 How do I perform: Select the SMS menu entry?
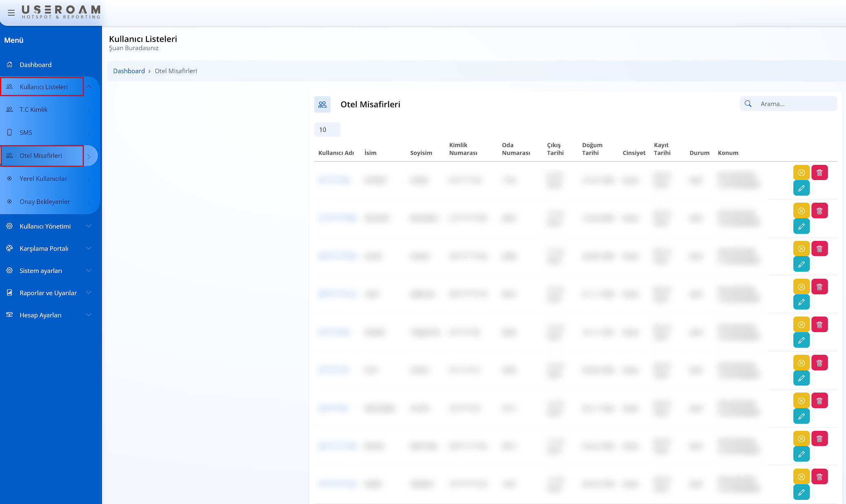[x=25, y=133]
